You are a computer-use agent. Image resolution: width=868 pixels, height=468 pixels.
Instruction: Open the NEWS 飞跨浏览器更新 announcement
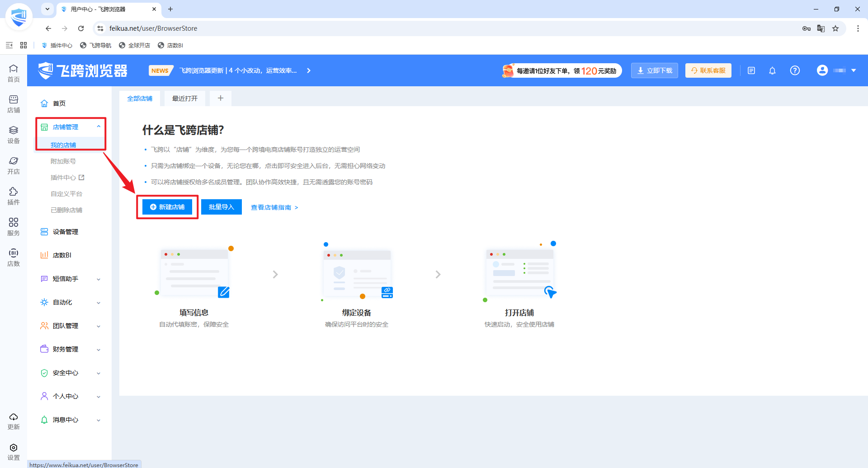tap(230, 70)
